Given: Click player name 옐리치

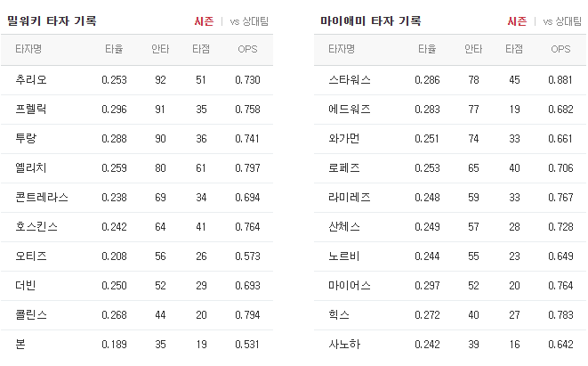Looking at the screenshot, I should (x=31, y=167).
